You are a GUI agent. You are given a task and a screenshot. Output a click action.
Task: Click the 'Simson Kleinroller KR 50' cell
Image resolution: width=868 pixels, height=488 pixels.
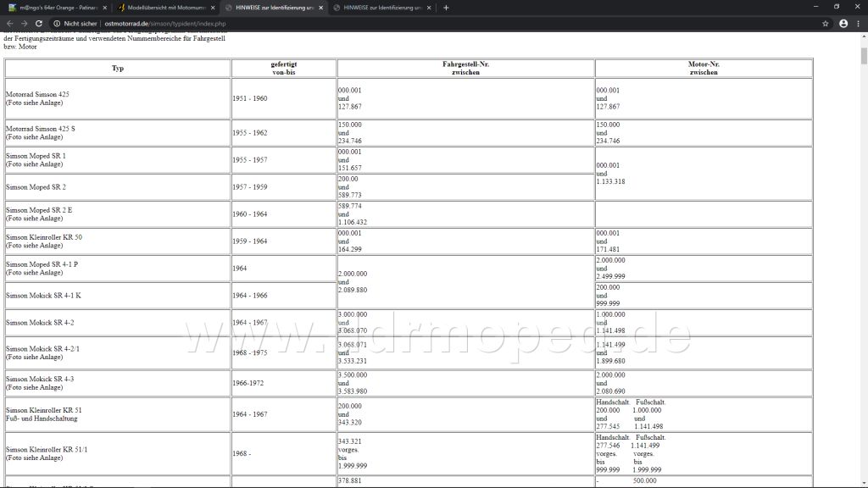coord(118,241)
